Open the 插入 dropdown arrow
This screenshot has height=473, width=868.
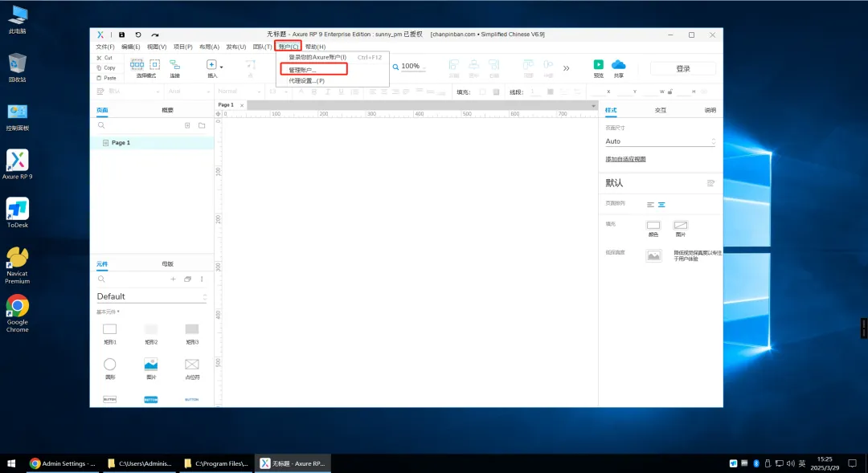222,67
